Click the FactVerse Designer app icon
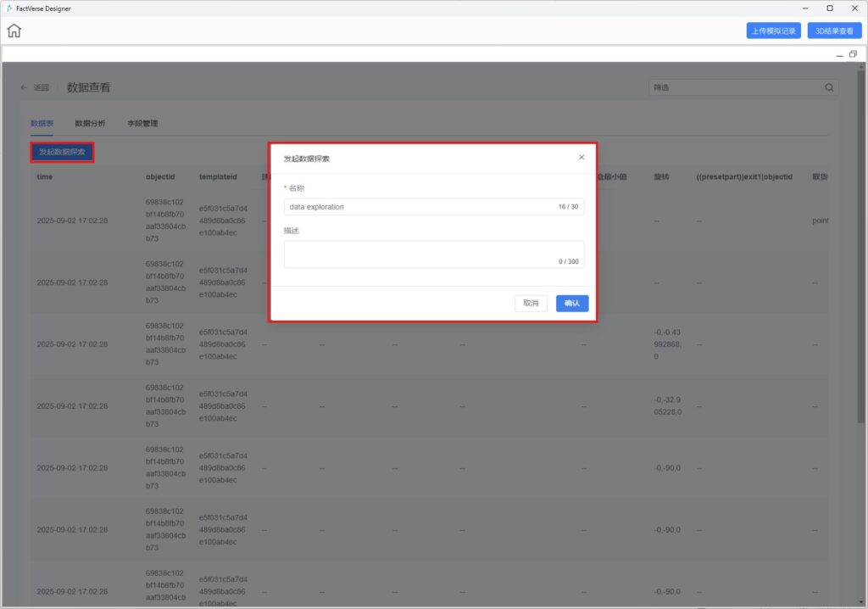This screenshot has height=609, width=868. (x=8, y=8)
